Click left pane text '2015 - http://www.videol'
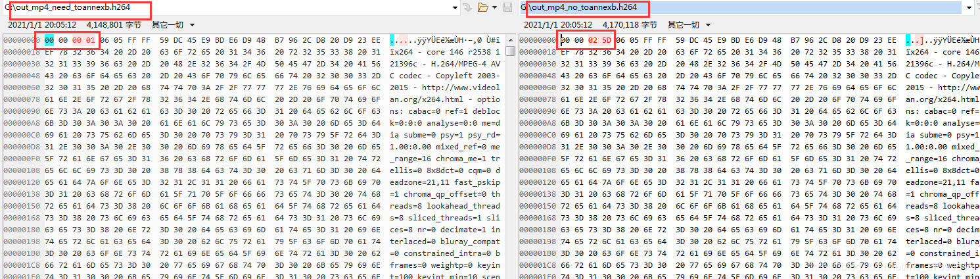This screenshot has width=980, height=279. pyautogui.click(x=445, y=88)
